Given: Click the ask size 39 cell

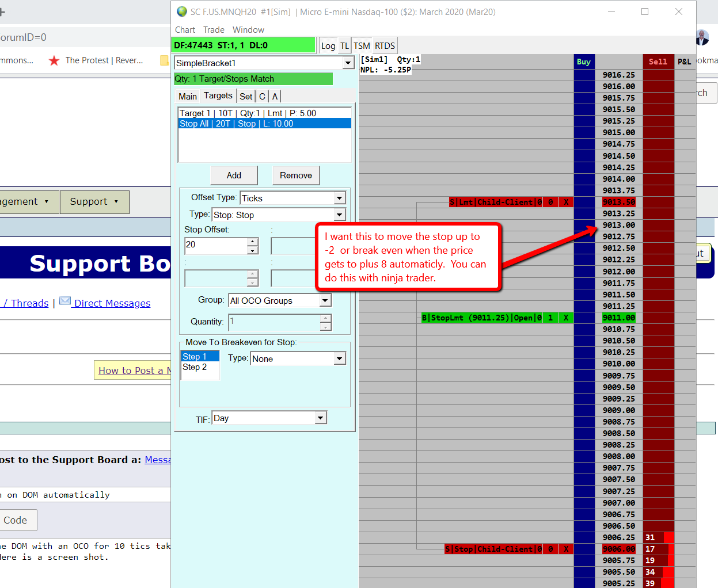Looking at the screenshot, I should (659, 583).
